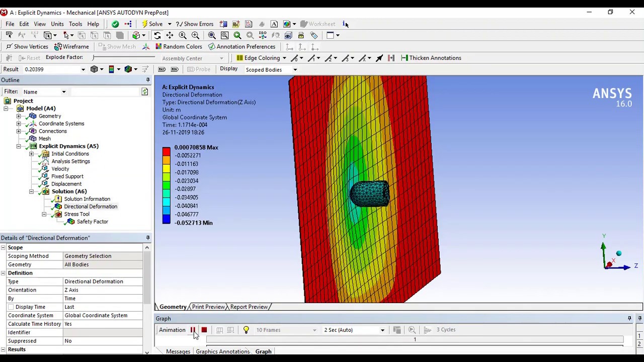Open the Result scale value dropdown
This screenshot has height=362, width=644.
click(83, 69)
